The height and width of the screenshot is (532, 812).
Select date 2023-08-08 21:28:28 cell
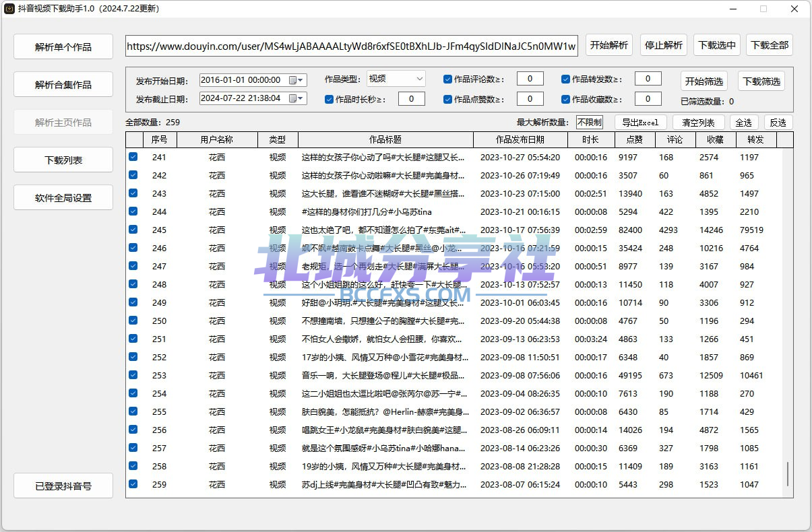click(x=520, y=466)
